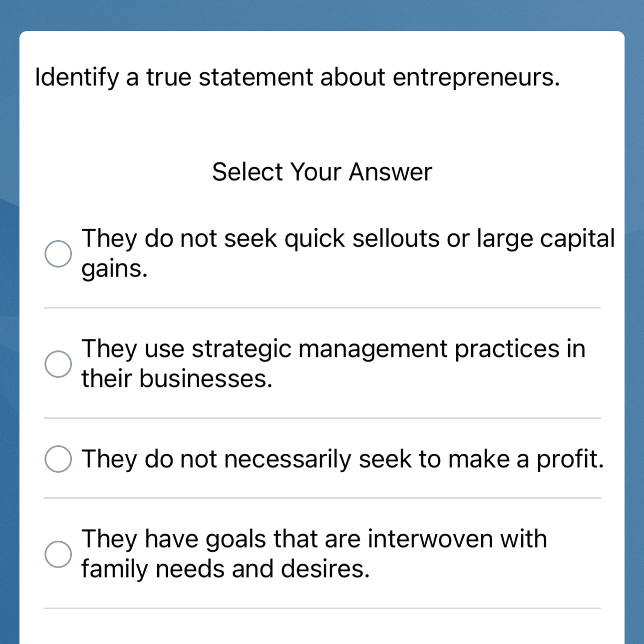This screenshot has width=644, height=644.
Task: Select the radio button for "strategic management practices"
Action: 58,363
